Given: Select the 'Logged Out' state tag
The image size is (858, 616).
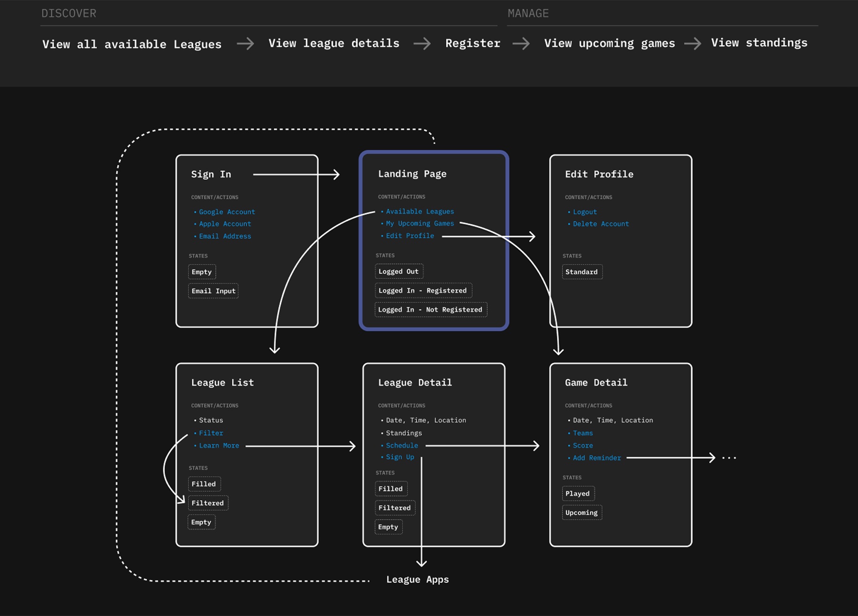Looking at the screenshot, I should point(399,272).
